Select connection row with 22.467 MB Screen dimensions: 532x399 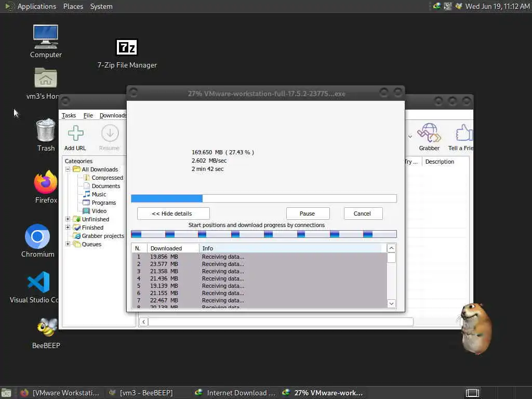click(259, 301)
